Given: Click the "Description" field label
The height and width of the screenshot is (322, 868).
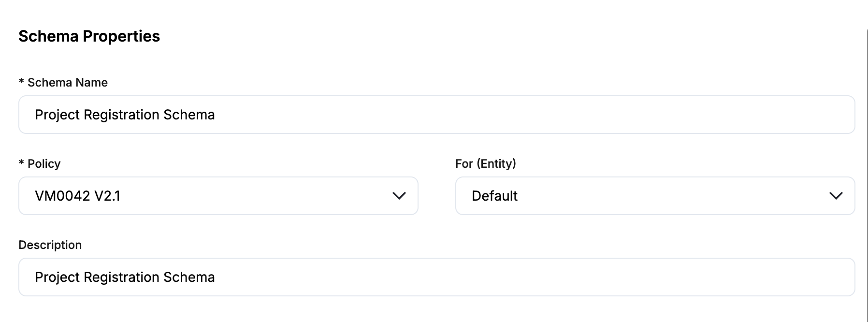Looking at the screenshot, I should (50, 245).
